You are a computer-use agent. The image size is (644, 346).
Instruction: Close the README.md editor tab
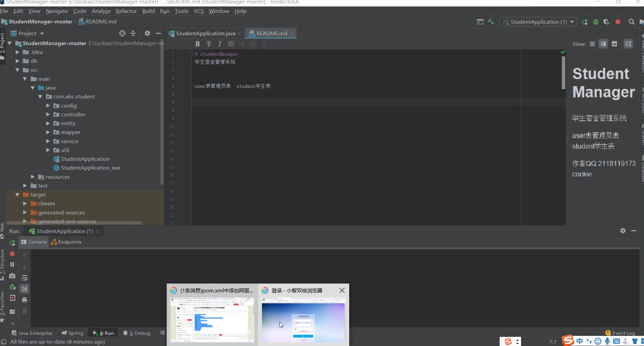[x=292, y=33]
